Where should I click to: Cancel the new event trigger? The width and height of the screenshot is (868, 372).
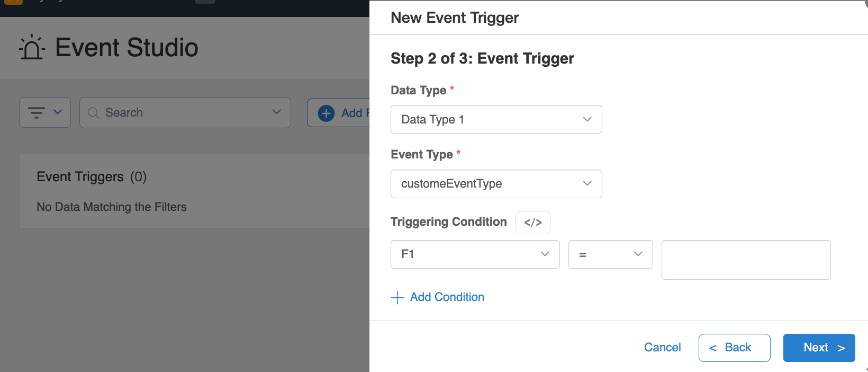[x=662, y=348]
